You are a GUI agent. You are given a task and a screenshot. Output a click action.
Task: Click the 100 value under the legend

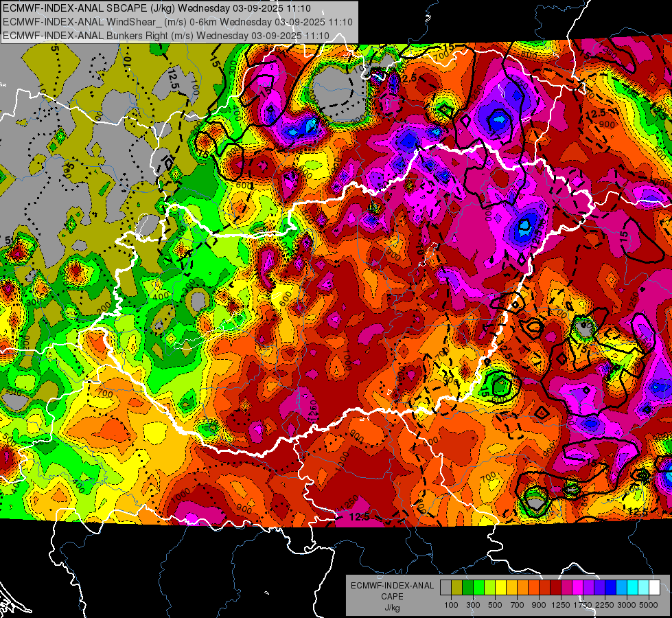pos(451,605)
